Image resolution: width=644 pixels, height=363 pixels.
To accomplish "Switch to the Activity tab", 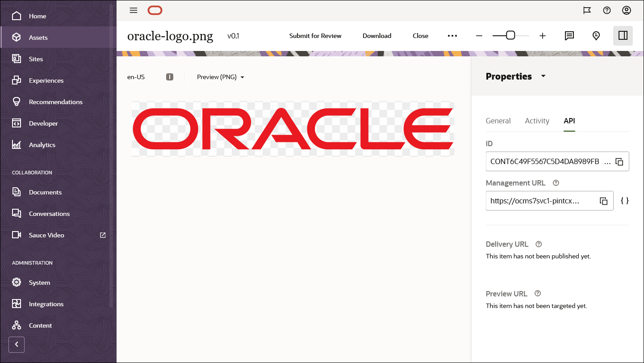I will (x=537, y=121).
